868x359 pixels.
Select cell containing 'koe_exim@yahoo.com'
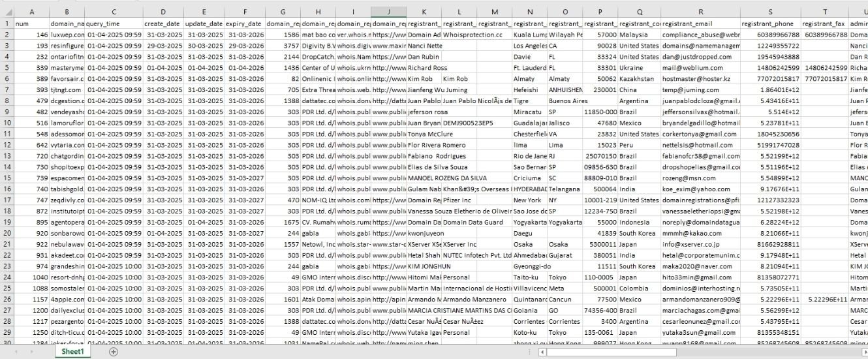coord(700,189)
